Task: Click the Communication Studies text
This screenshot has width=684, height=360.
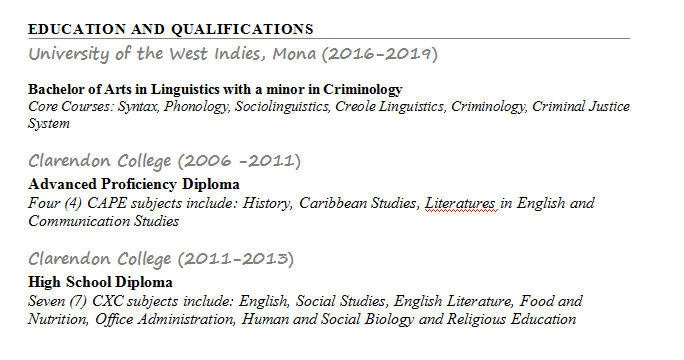Action: coord(103,221)
